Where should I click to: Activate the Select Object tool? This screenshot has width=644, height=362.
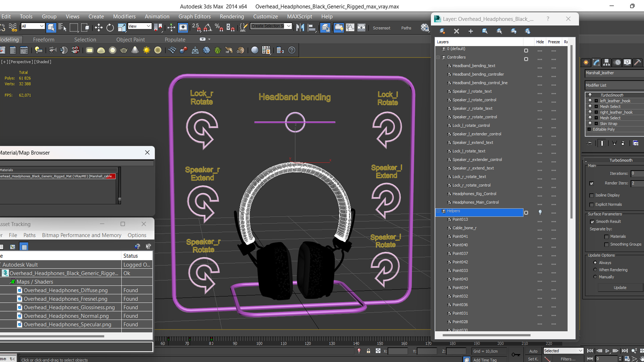[x=51, y=27]
